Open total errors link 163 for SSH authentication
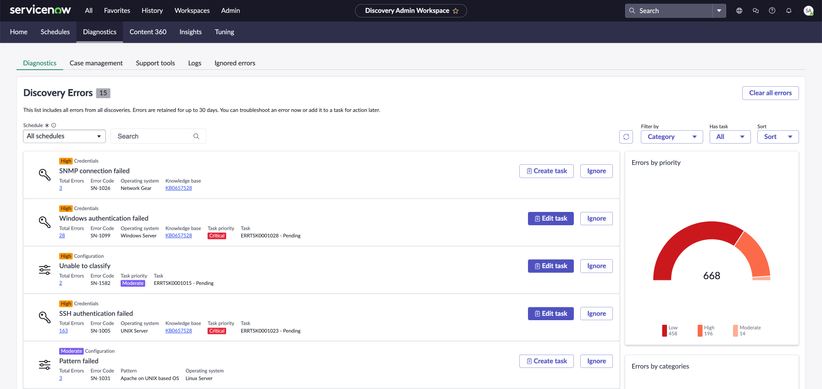Viewport: 822px width, 389px height. pyautogui.click(x=63, y=331)
